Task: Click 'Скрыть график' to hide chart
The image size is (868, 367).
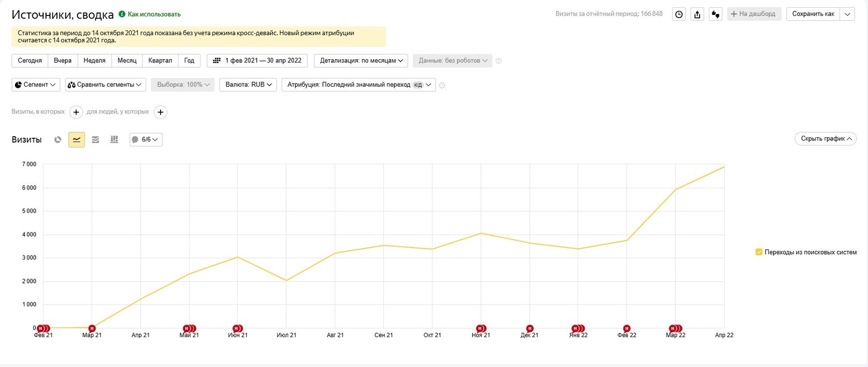Action: (x=825, y=139)
